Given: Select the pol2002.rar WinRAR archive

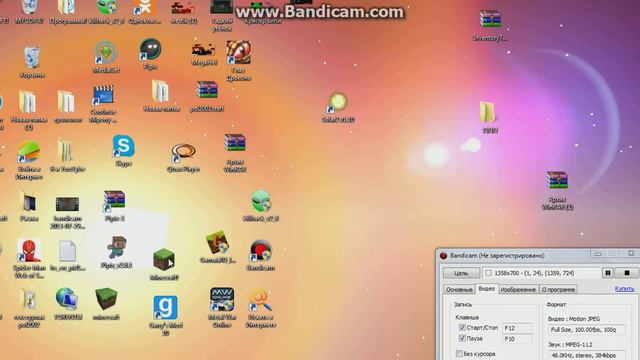Looking at the screenshot, I should [207, 90].
